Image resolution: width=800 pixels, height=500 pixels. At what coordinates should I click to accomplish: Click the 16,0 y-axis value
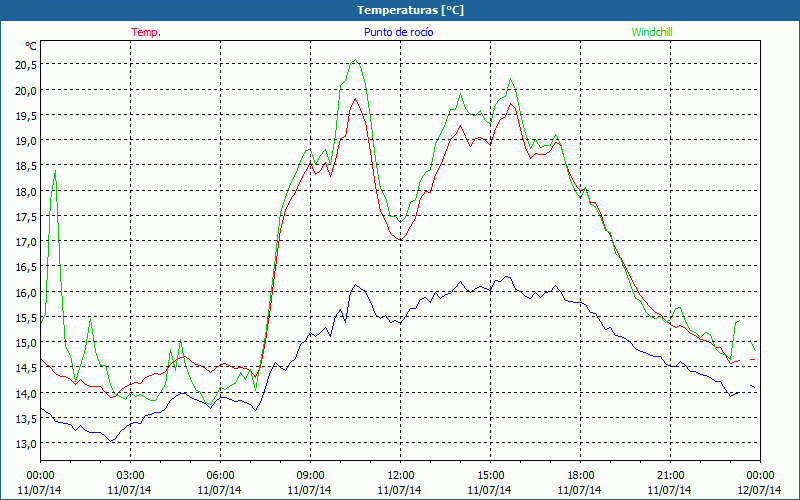(x=25, y=293)
